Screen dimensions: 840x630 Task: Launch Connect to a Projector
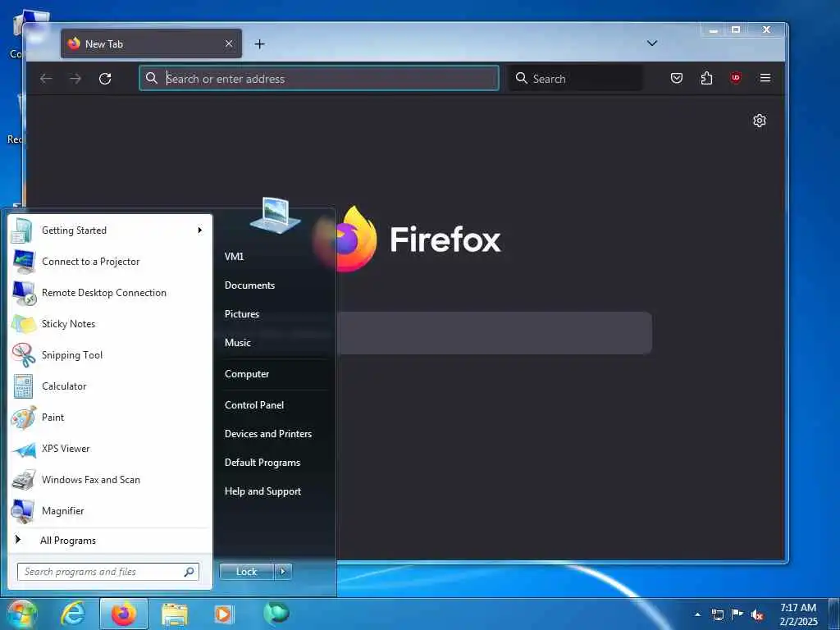110,262
